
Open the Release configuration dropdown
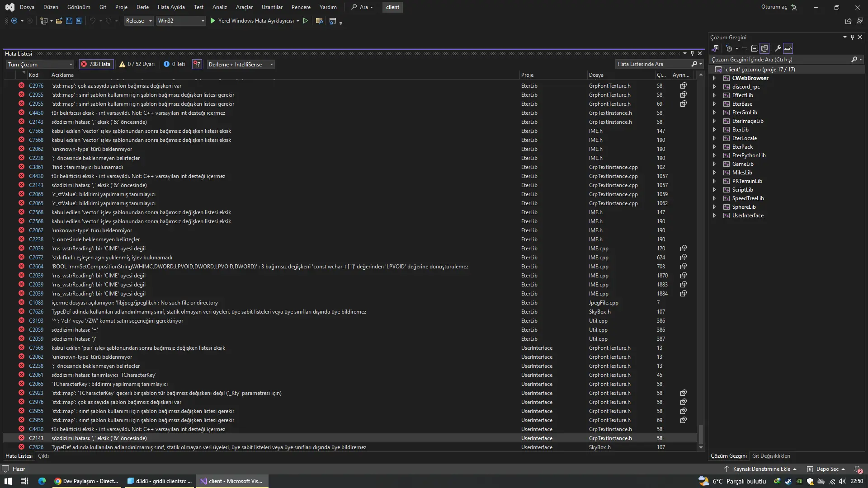pyautogui.click(x=139, y=21)
